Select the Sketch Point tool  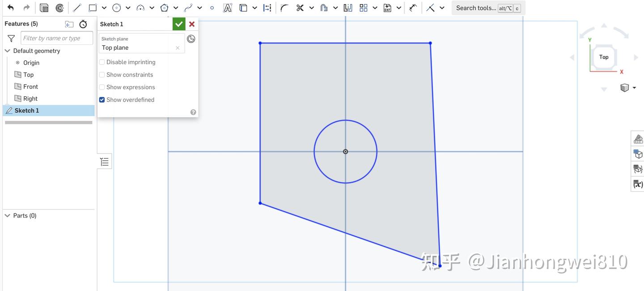coord(212,7)
